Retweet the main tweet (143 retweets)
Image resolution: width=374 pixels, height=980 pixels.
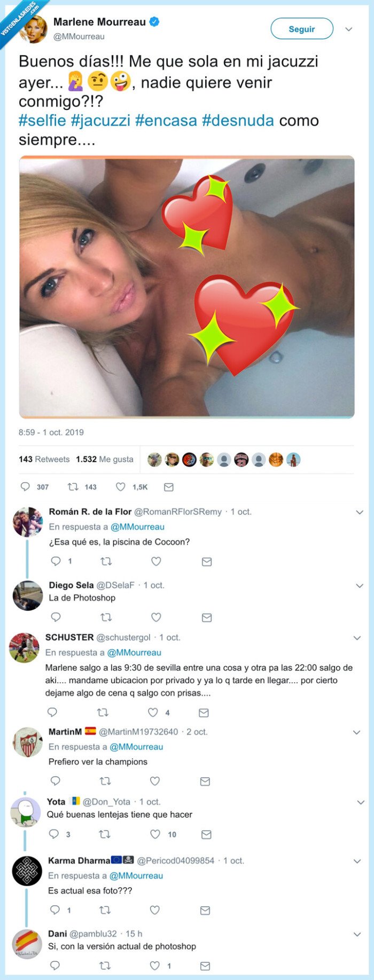tap(73, 487)
